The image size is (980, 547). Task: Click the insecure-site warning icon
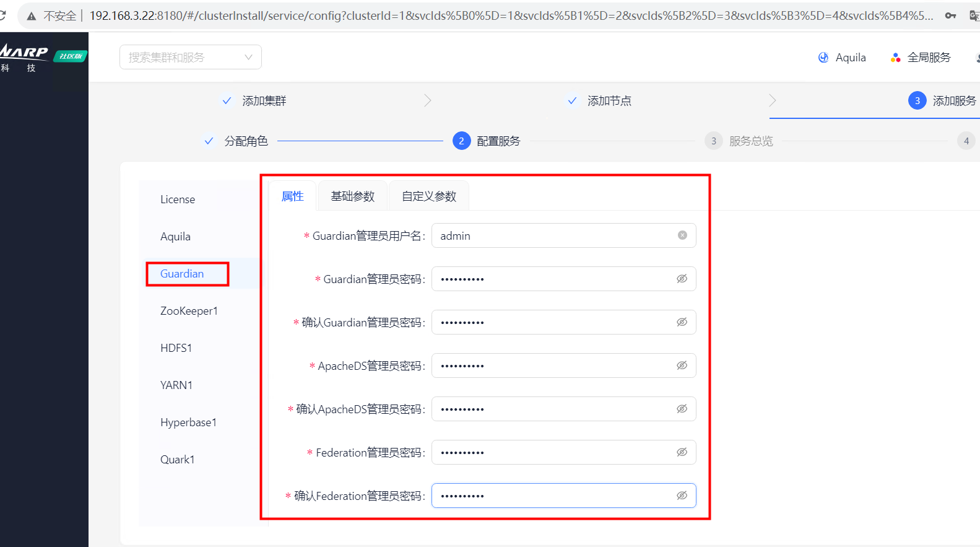click(x=32, y=16)
